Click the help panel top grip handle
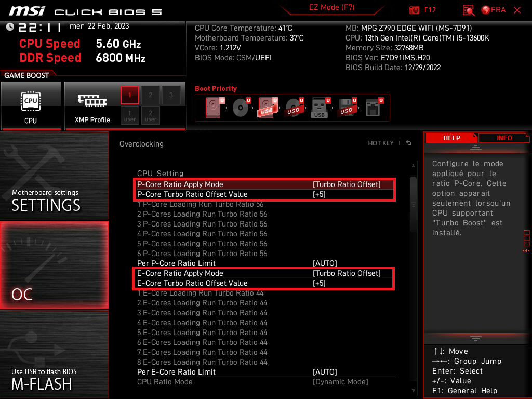Screen dimensions: 532x399 pyautogui.click(x=476, y=147)
